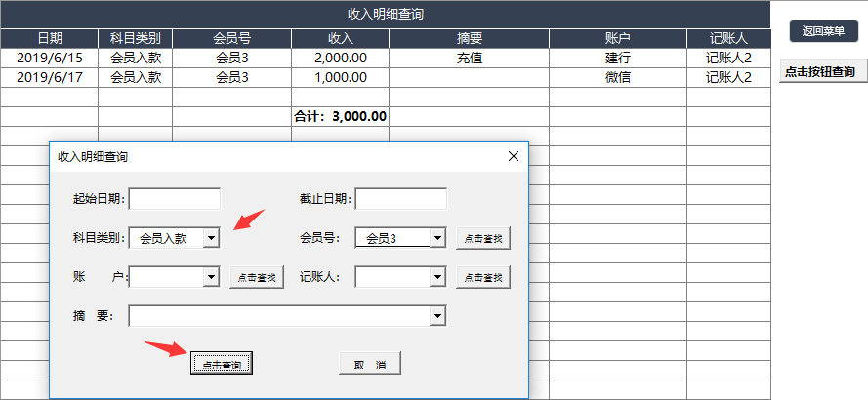
Task: Click the date cell 2019/6/15
Action: click(x=49, y=59)
